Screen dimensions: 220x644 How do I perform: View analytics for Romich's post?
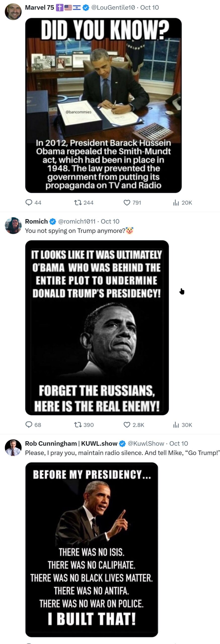point(176,425)
